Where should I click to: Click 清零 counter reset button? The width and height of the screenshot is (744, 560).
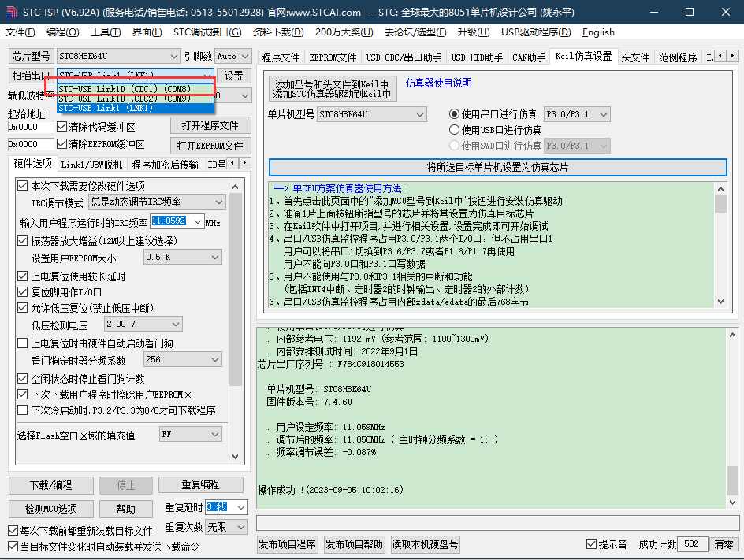point(724,544)
